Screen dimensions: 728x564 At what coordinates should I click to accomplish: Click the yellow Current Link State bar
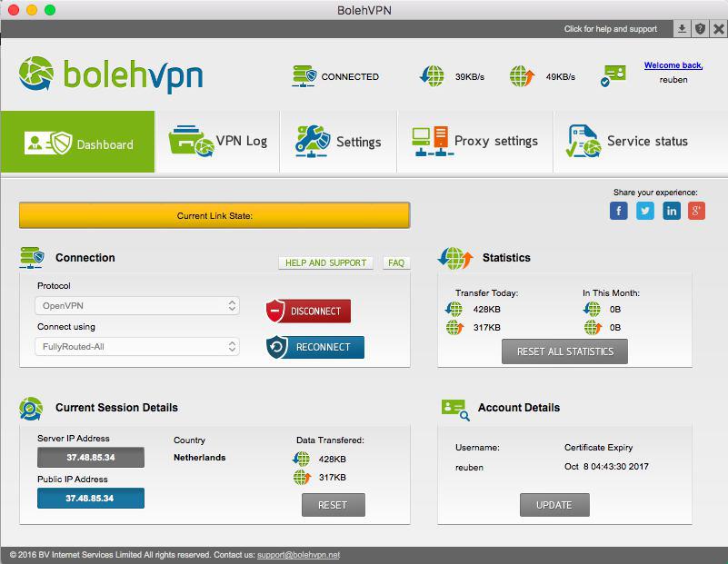(x=214, y=215)
